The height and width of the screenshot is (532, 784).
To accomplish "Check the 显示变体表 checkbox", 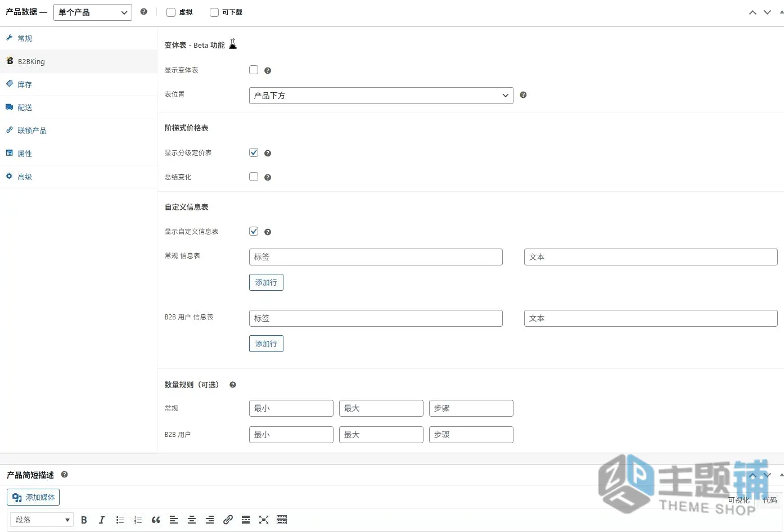I will pos(254,70).
